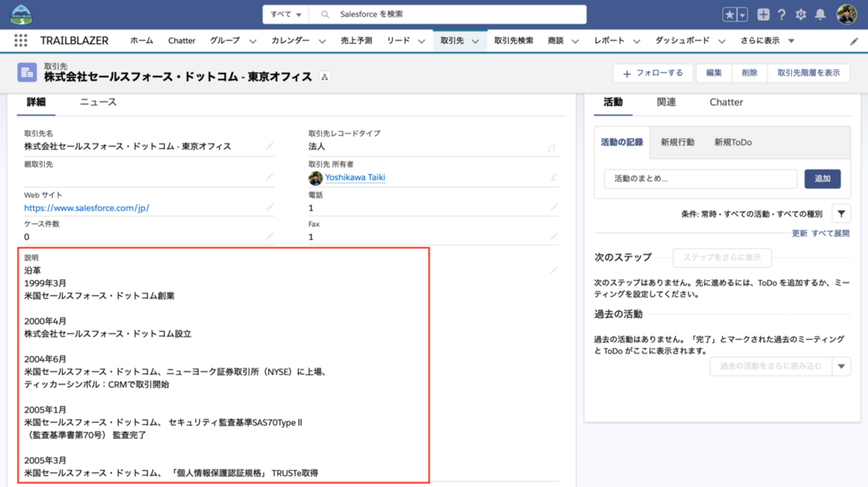
Task: Switch to Chatter tab in the side panel
Action: 726,102
